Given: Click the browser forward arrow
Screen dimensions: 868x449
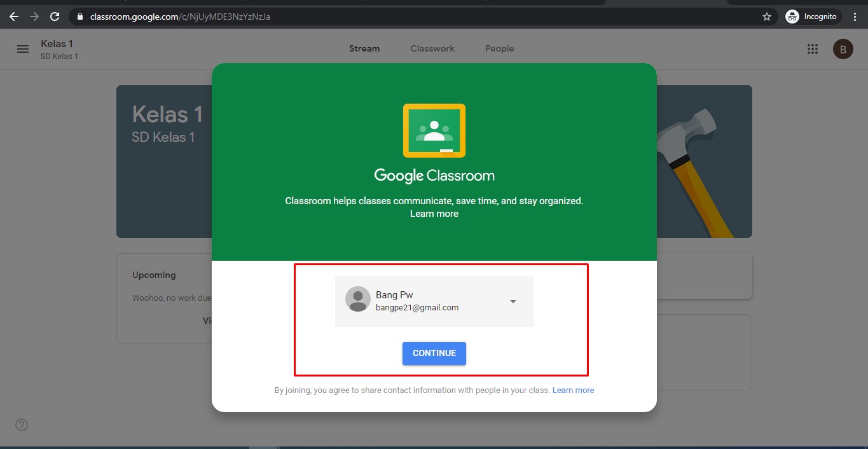Looking at the screenshot, I should [34, 17].
